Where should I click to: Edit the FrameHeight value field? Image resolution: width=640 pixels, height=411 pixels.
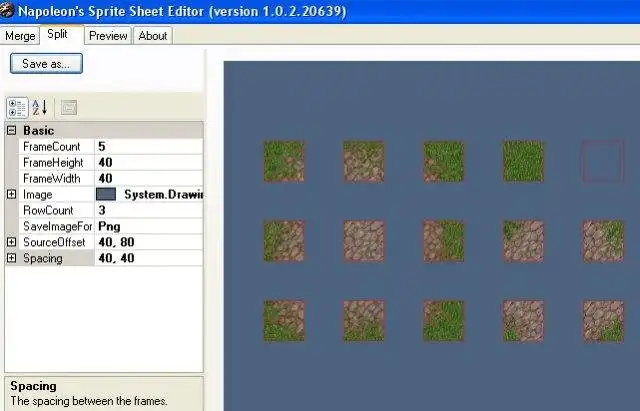click(x=149, y=162)
